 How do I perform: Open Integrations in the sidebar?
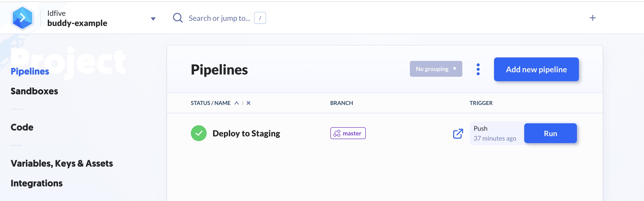pyautogui.click(x=36, y=183)
